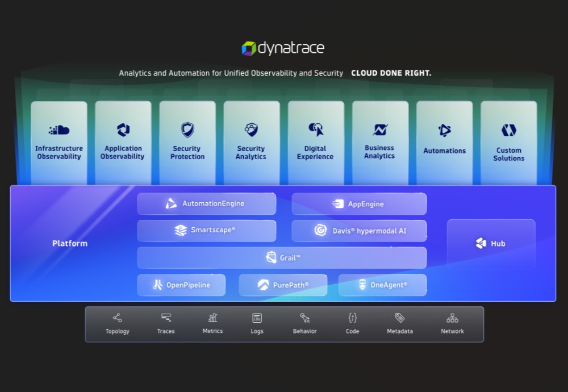Click the OneAgent icon
Viewport: 568px width, 392px height.
pos(362,285)
